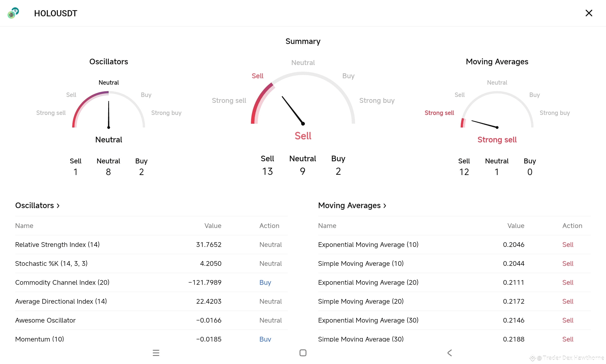
Task: Click the Summary gauge needle
Action: [292, 110]
